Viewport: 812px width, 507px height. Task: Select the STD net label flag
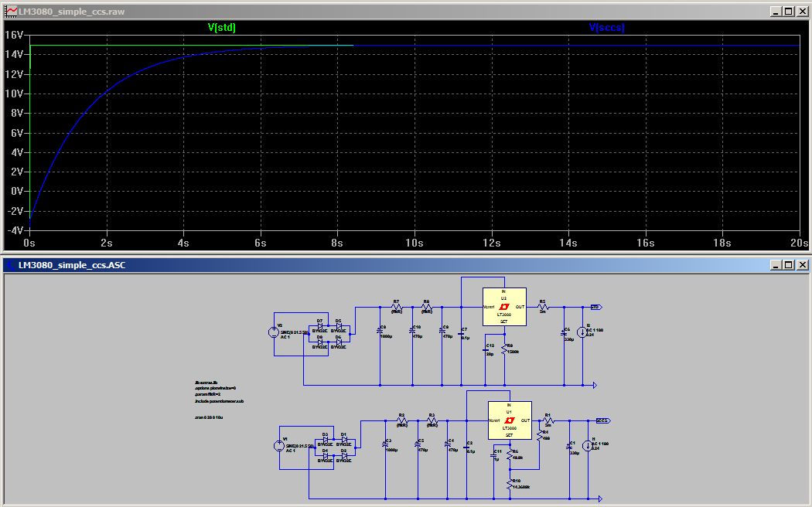(596, 308)
